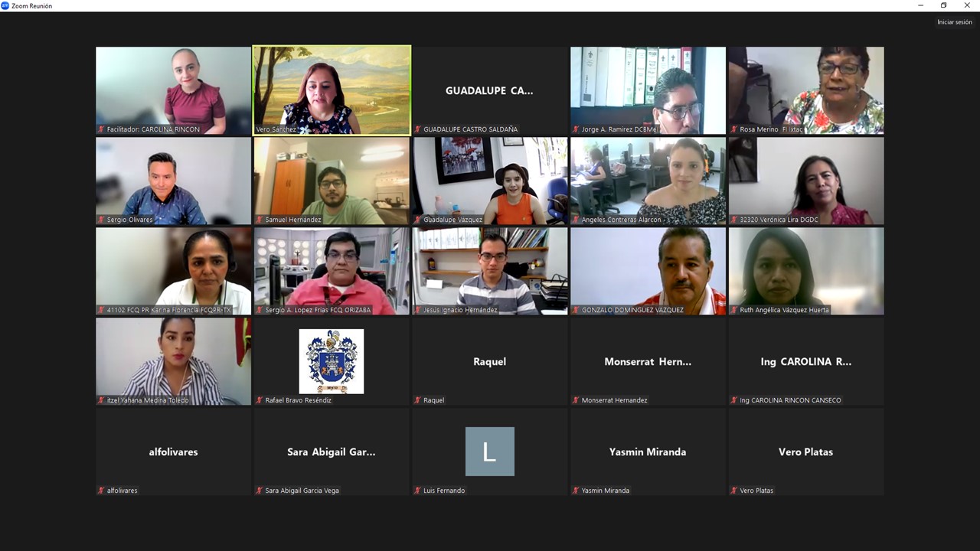Click muted mic icon beside Yasmin Miranda
This screenshot has height=551, width=980.
(576, 491)
